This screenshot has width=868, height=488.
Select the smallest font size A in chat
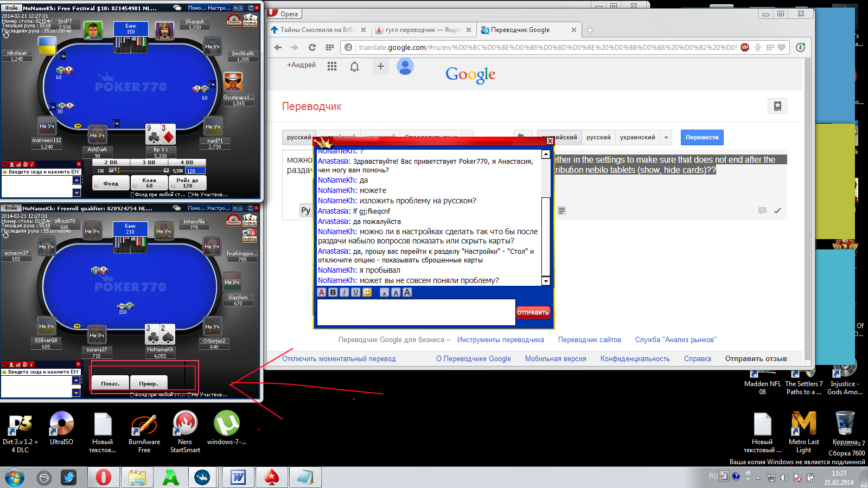tap(385, 293)
